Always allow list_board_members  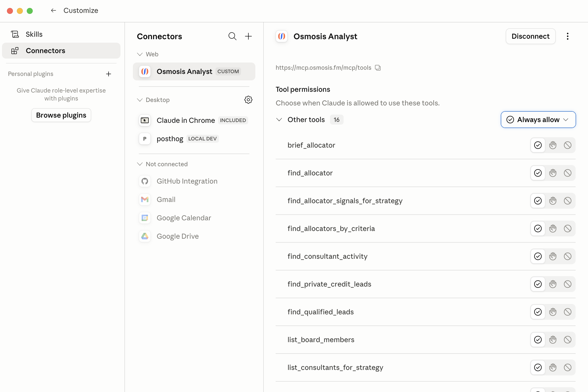coord(538,339)
